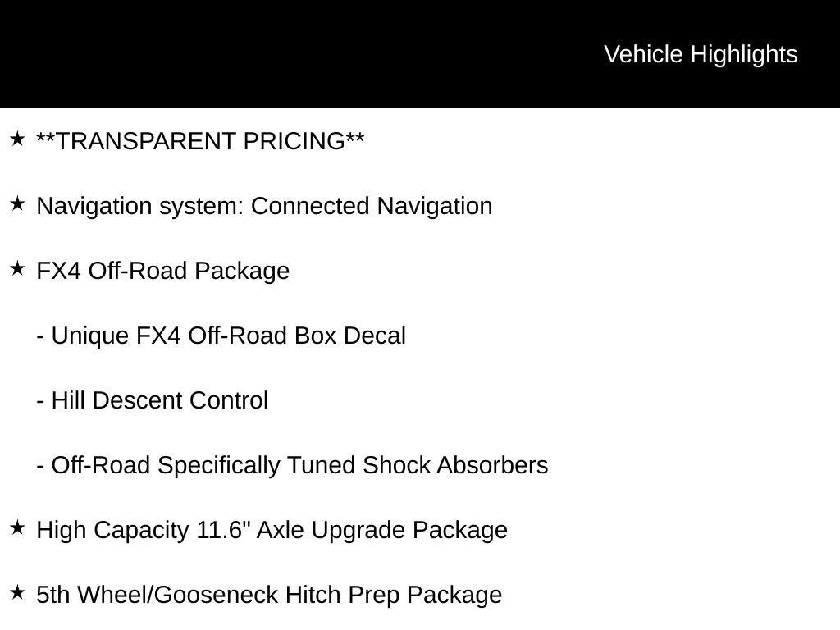Click the star beside FX4 Off-Road Package
The image size is (840, 630).
click(17, 268)
